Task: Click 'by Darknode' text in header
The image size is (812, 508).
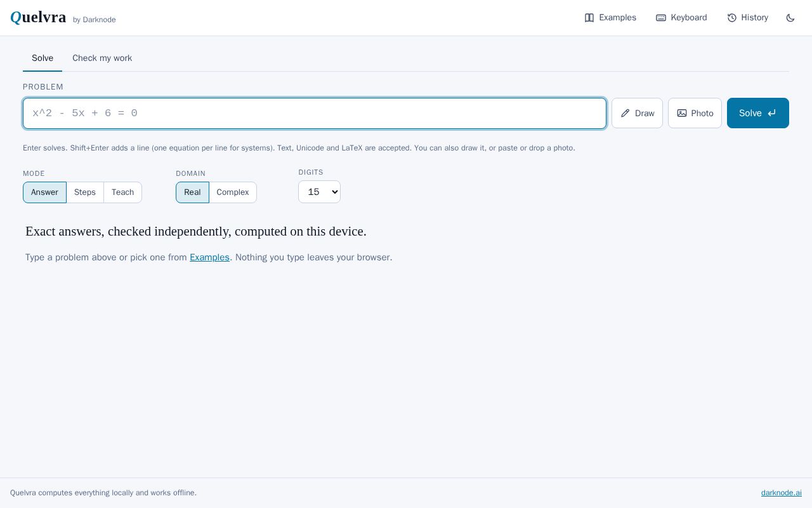Action: [95, 20]
